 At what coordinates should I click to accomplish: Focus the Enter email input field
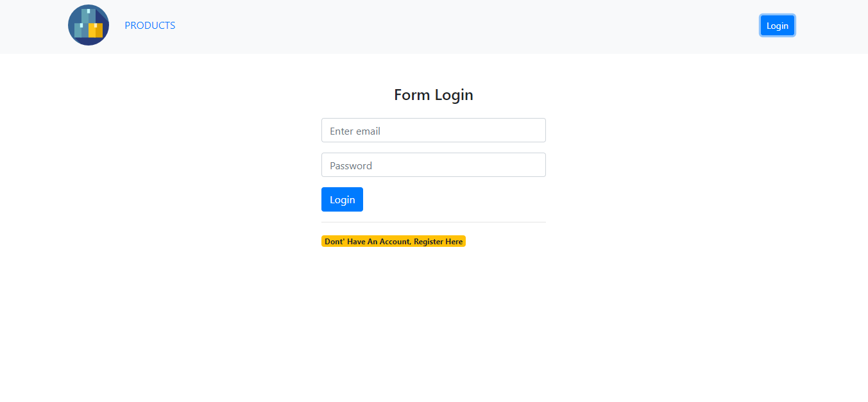tap(433, 130)
